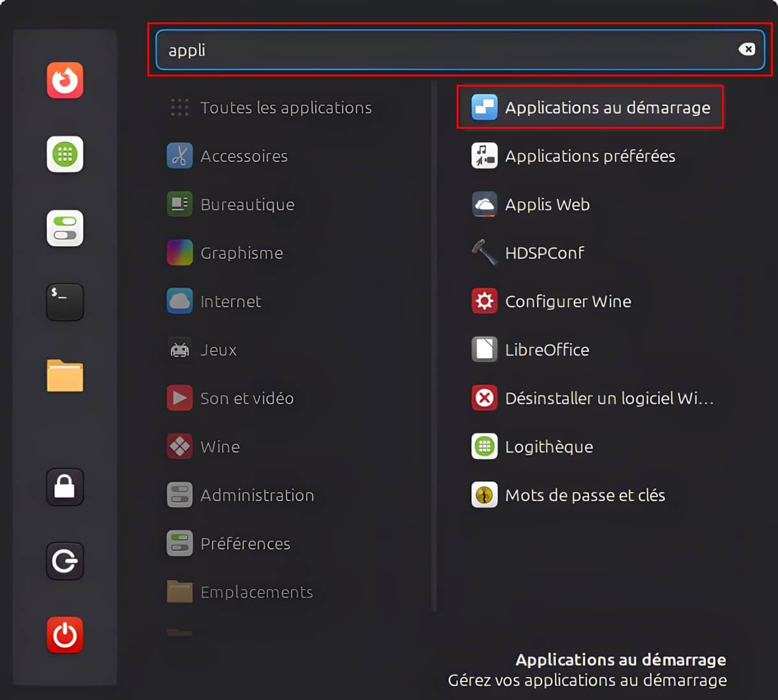The width and height of the screenshot is (778, 700).
Task: Open Firefox from the favorites sidebar
Action: pos(65,80)
